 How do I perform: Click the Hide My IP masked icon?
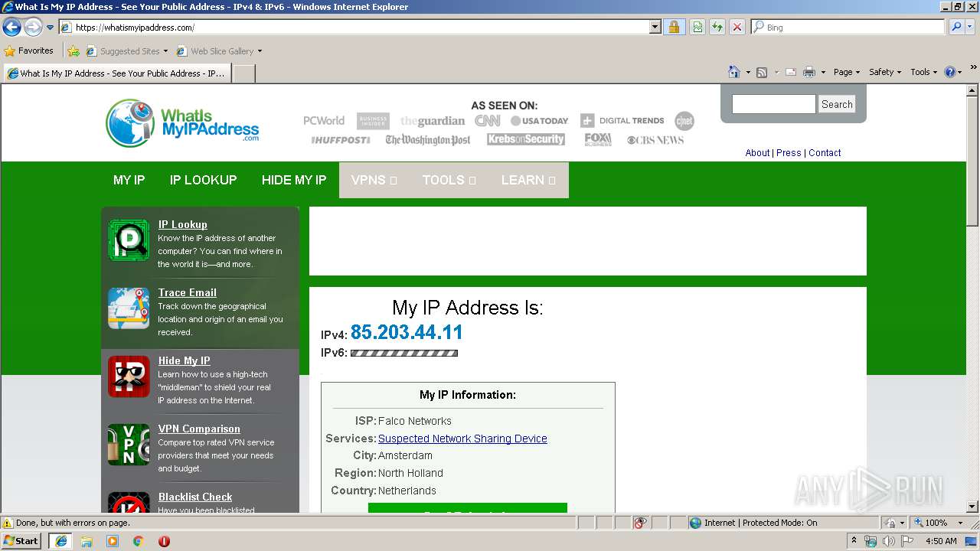point(129,377)
